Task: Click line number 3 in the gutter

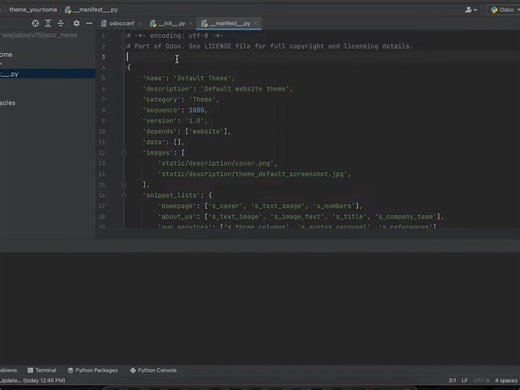Action: pos(103,57)
